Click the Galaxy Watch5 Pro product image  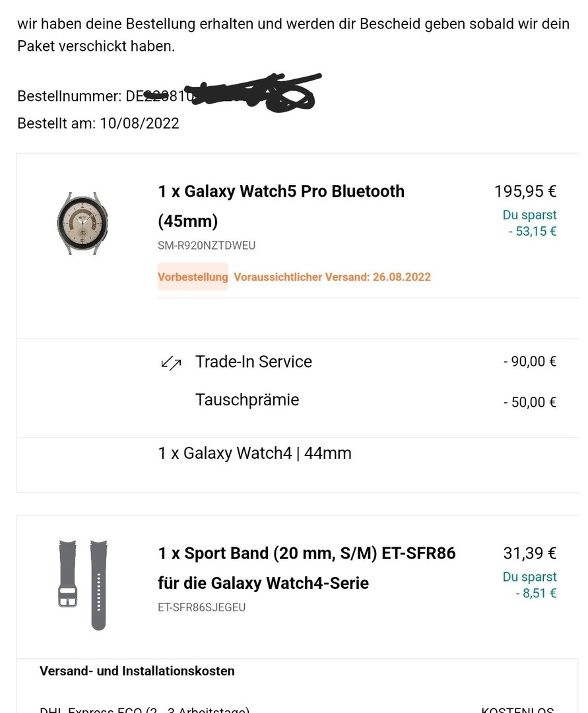coord(82,223)
